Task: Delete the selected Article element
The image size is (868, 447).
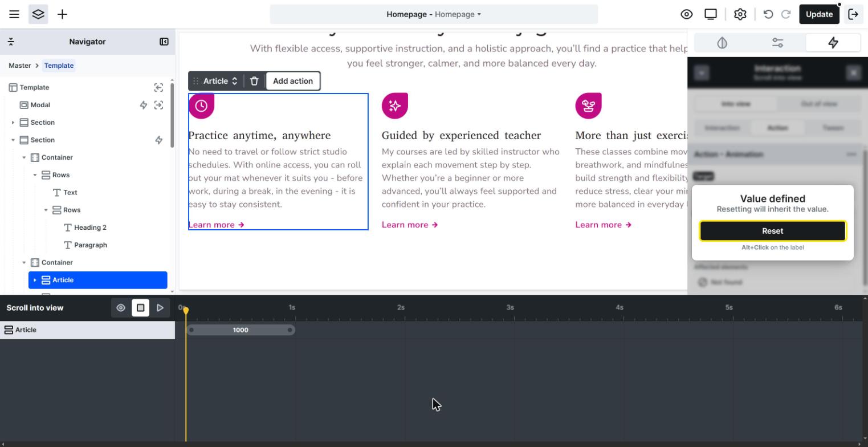Action: point(254,81)
